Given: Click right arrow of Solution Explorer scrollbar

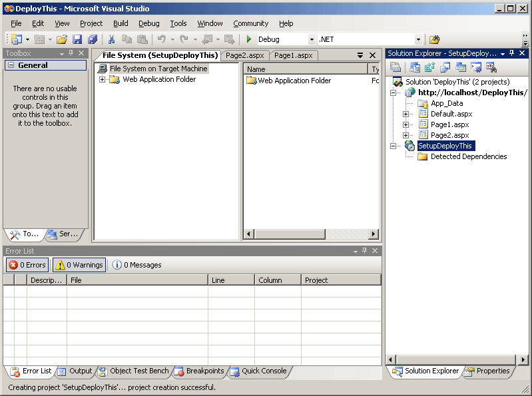Looking at the screenshot, I should coord(523,359).
